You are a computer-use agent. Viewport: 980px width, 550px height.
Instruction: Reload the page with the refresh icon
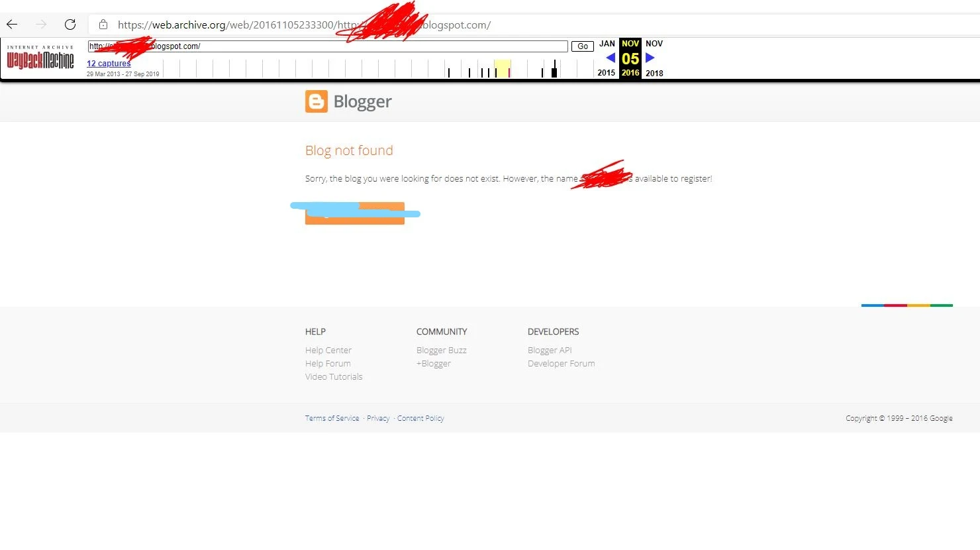[70, 25]
